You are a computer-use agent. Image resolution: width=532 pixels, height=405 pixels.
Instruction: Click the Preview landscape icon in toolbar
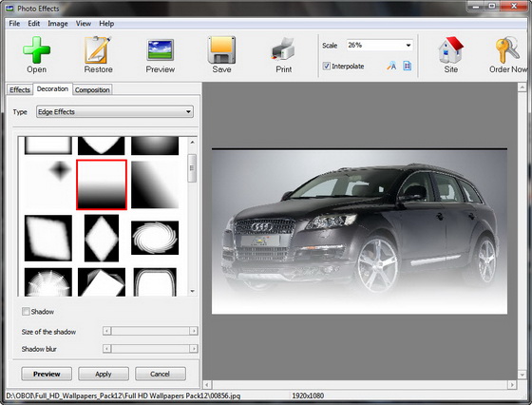pyautogui.click(x=161, y=49)
